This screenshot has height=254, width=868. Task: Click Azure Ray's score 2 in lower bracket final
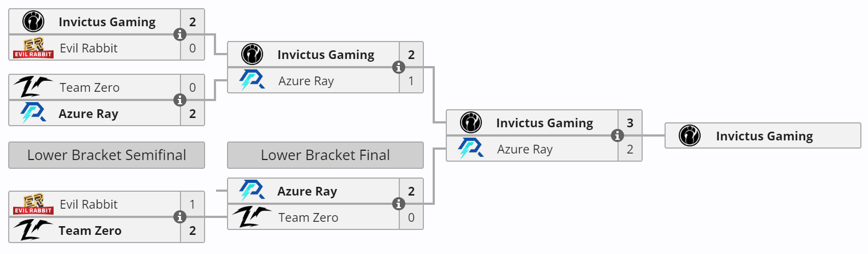click(411, 191)
